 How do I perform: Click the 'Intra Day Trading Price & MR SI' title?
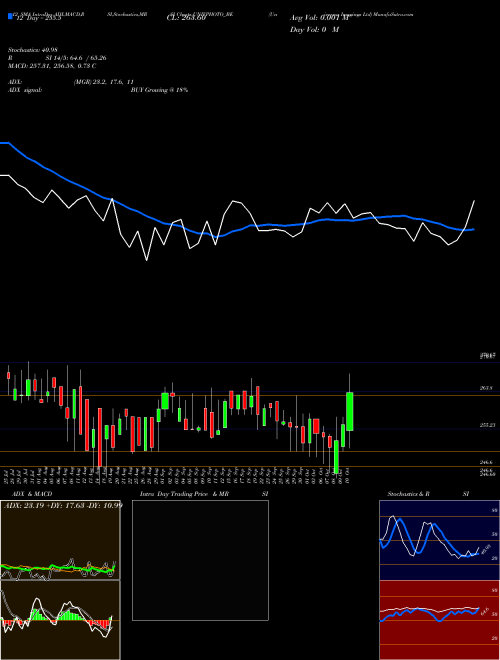coord(204,494)
